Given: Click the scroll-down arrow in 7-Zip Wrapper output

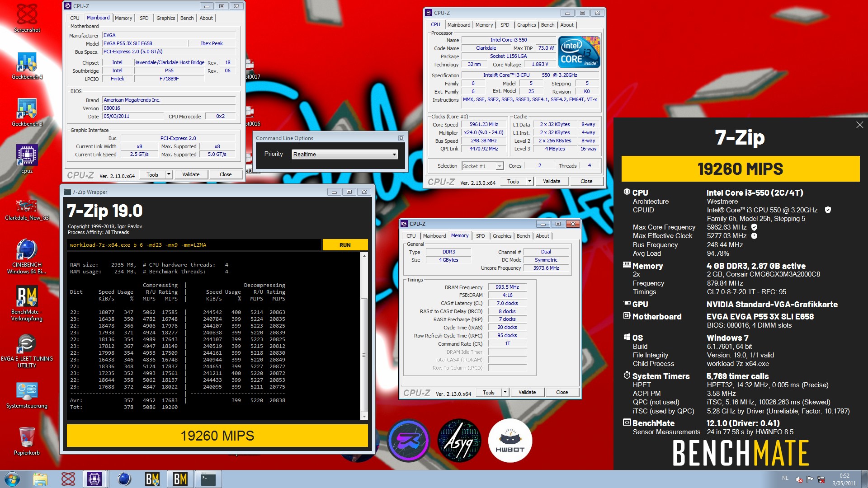Looking at the screenshot, I should pos(364,416).
